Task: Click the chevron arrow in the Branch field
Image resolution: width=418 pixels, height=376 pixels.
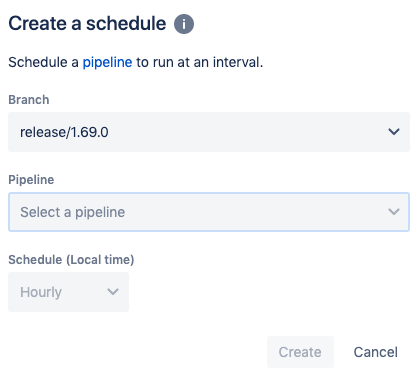Action: [394, 132]
